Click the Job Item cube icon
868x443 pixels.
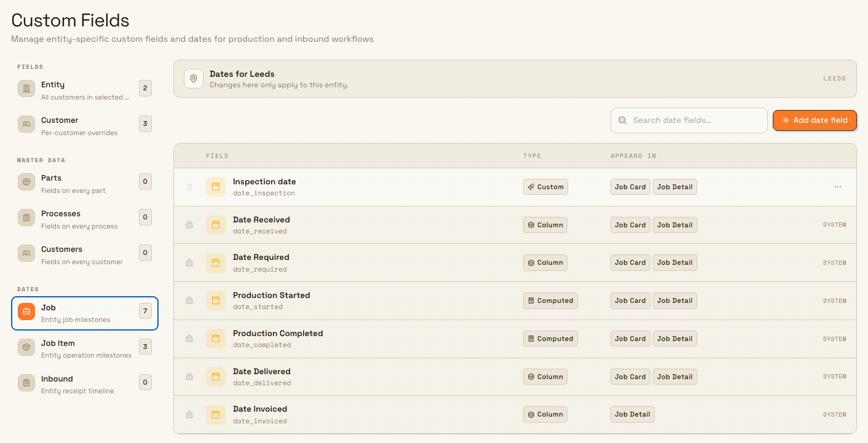tap(26, 348)
